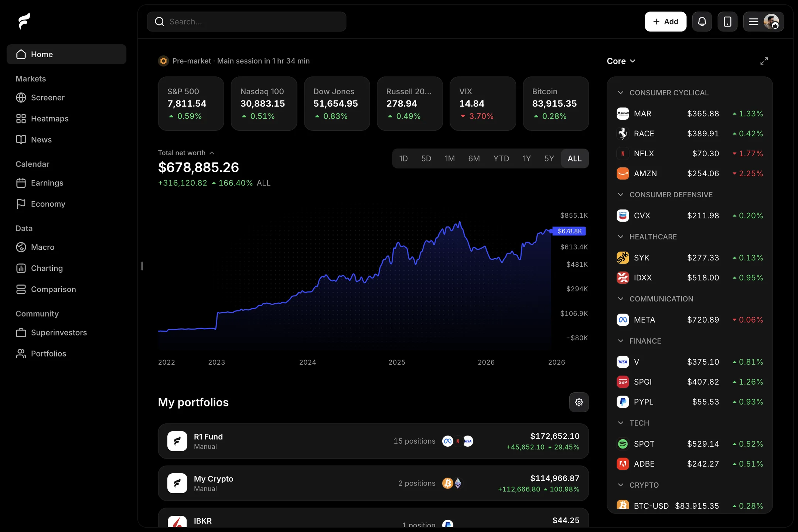Open the My Crypto portfolio card

(x=373, y=483)
